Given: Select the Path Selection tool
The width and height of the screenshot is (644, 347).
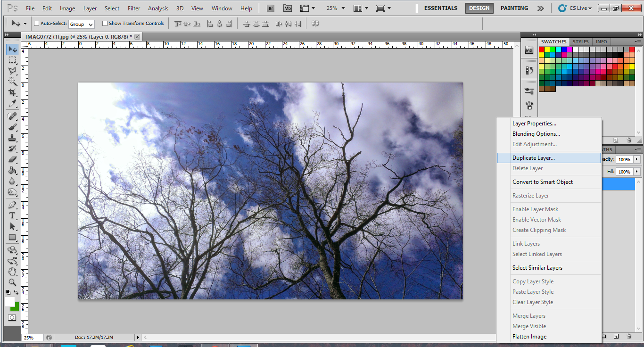Looking at the screenshot, I should click(12, 227).
